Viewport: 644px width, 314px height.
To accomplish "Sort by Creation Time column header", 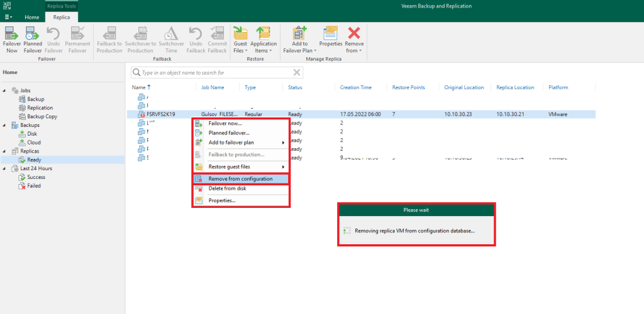I will pos(356,87).
